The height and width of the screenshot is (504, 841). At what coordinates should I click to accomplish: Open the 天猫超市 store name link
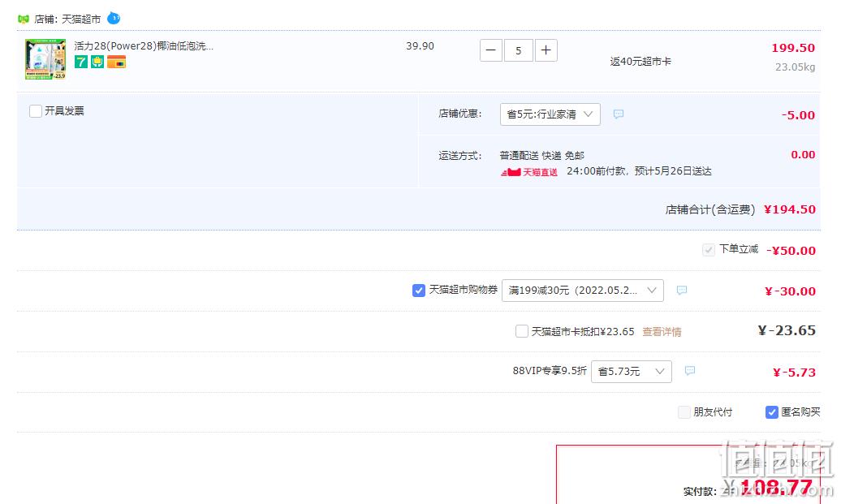81,19
